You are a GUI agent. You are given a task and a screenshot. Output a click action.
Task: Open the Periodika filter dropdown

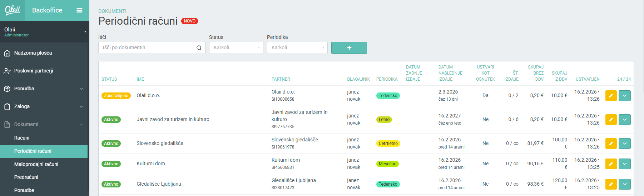pos(297,48)
